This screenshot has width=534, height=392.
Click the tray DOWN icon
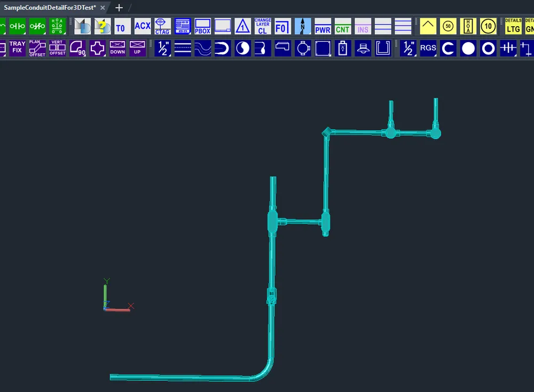[x=117, y=48]
